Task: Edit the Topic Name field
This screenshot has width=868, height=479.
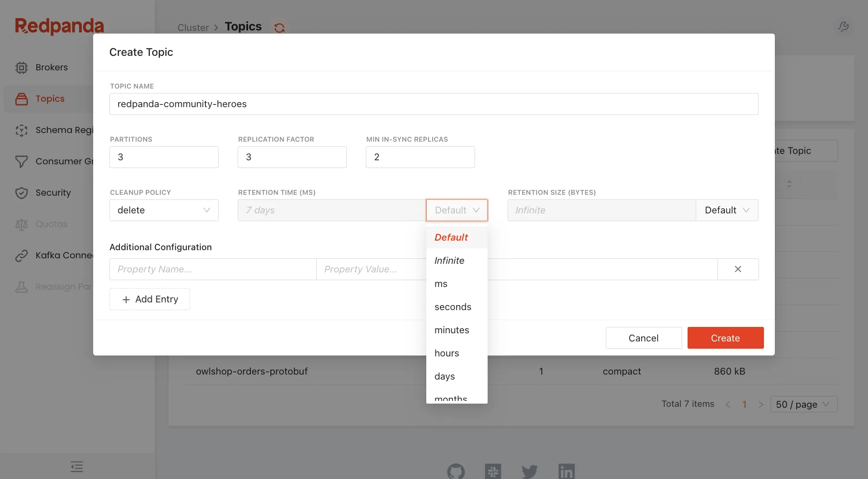Action: (x=434, y=104)
